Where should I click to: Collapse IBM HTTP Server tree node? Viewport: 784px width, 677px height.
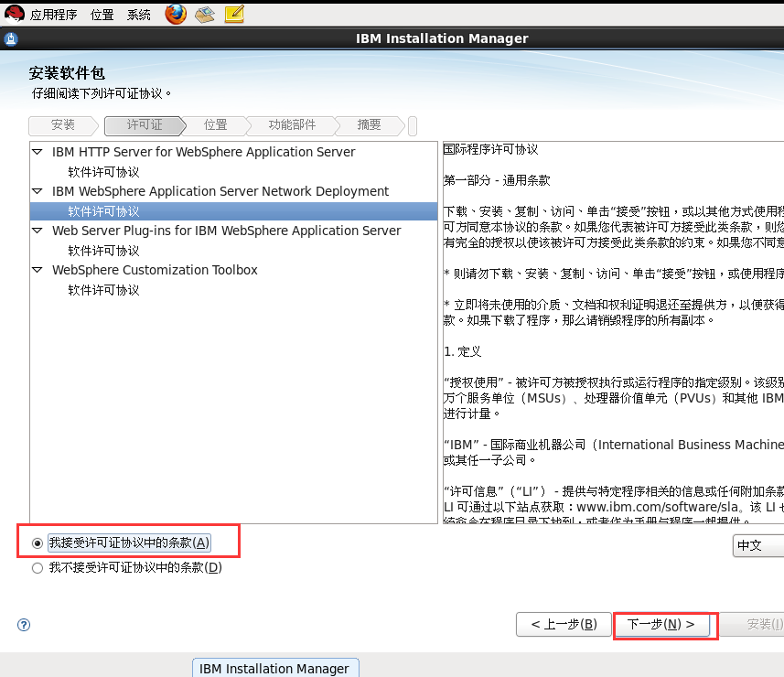click(38, 152)
